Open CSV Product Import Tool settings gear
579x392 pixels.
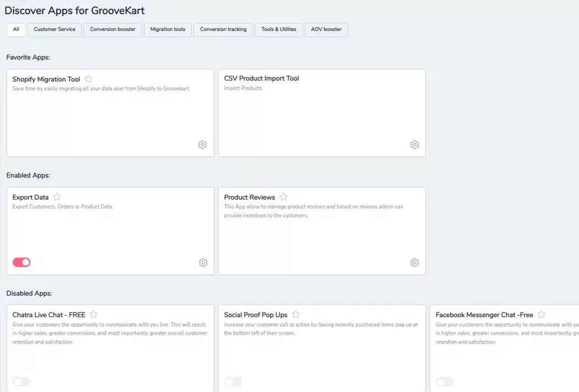[x=415, y=145]
